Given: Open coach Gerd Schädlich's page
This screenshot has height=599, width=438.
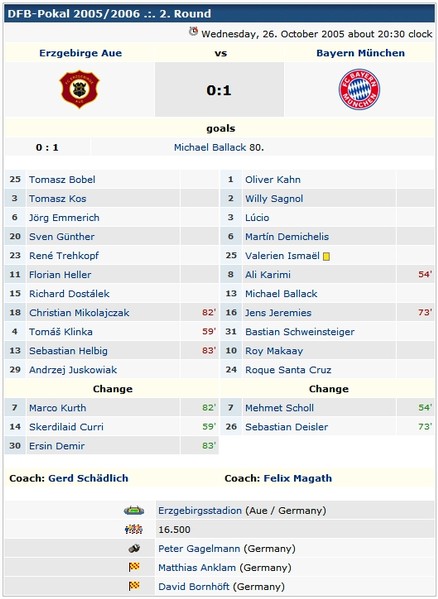Looking at the screenshot, I should 88,478.
